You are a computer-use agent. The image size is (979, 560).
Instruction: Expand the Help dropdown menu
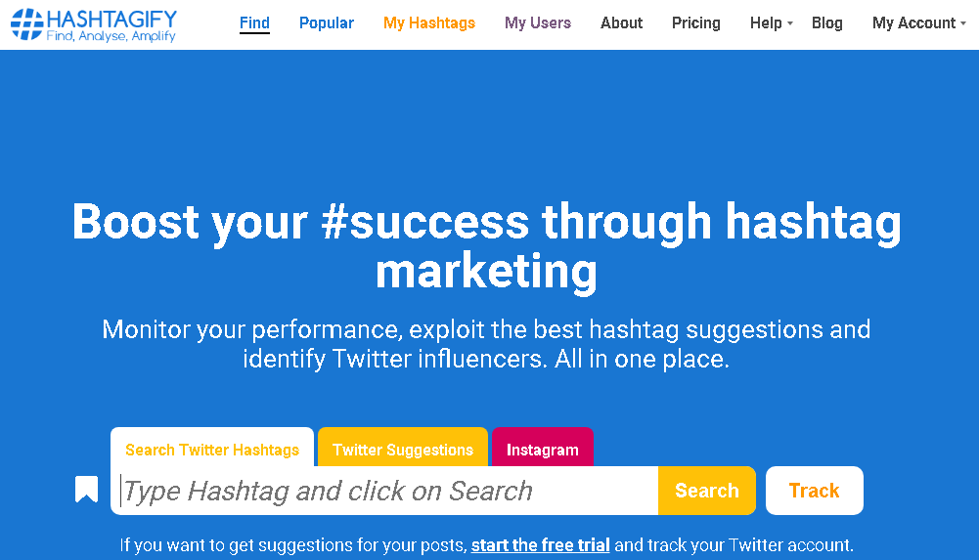point(771,23)
